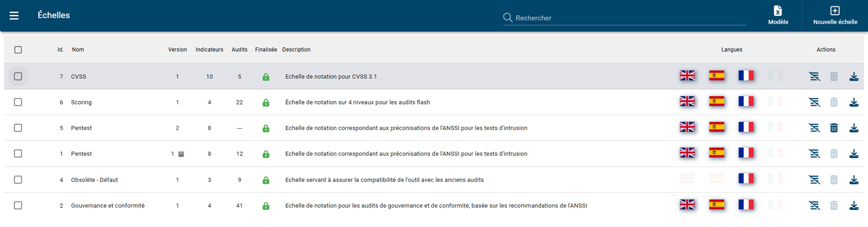Click the Nouvelle échelle button
868x227 pixels.
click(x=835, y=16)
